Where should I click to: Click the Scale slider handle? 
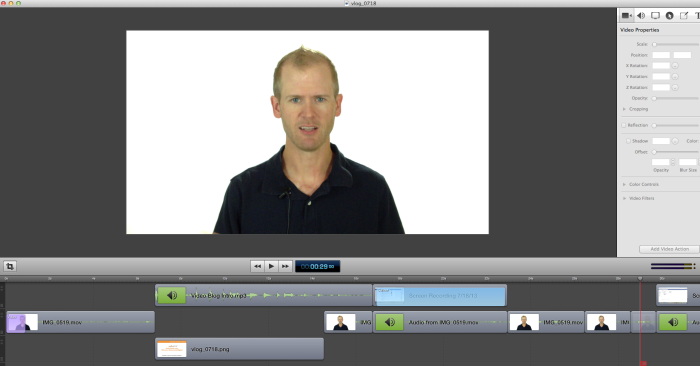click(654, 44)
